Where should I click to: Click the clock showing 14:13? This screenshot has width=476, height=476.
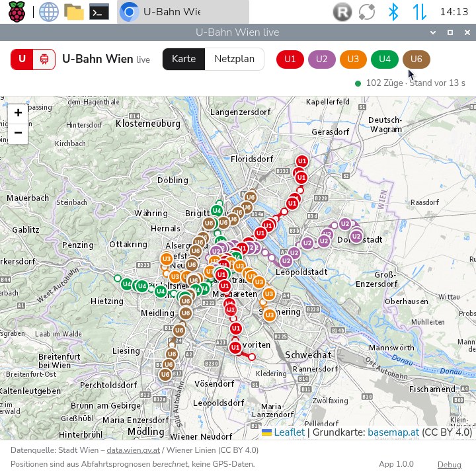point(454,12)
